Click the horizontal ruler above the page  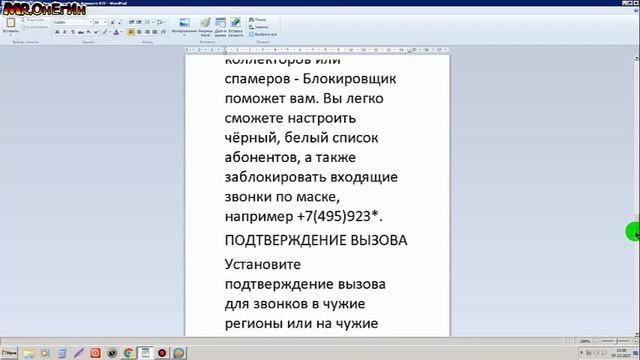point(317,50)
